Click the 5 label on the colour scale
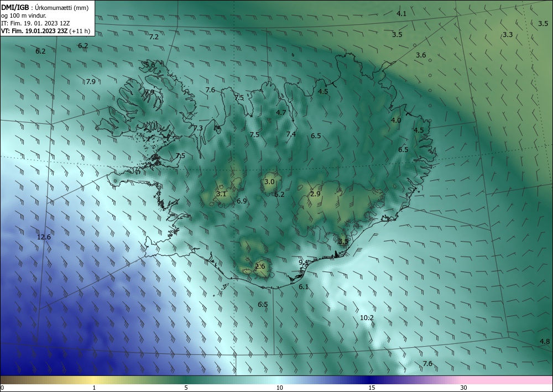The width and height of the screenshot is (553, 392). pos(186,388)
